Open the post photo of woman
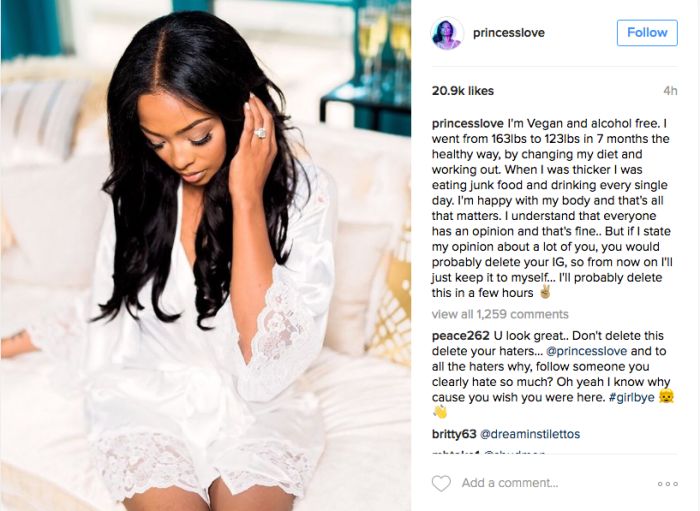Viewport: 700px width, 511px height. tap(206, 255)
